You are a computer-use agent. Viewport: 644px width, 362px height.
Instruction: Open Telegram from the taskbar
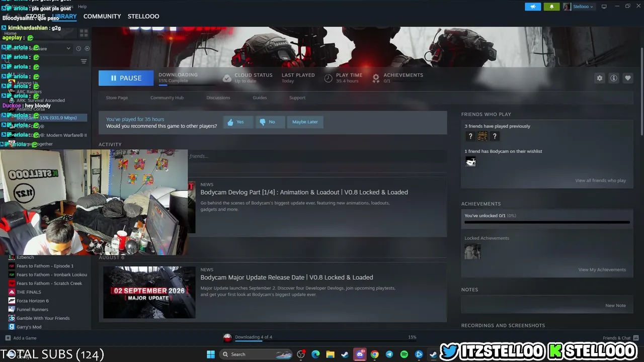389,354
